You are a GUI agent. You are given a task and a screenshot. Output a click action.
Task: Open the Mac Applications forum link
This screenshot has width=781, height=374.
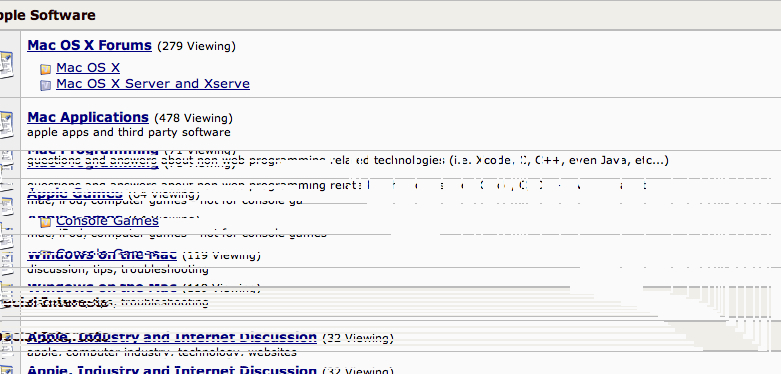(x=88, y=118)
